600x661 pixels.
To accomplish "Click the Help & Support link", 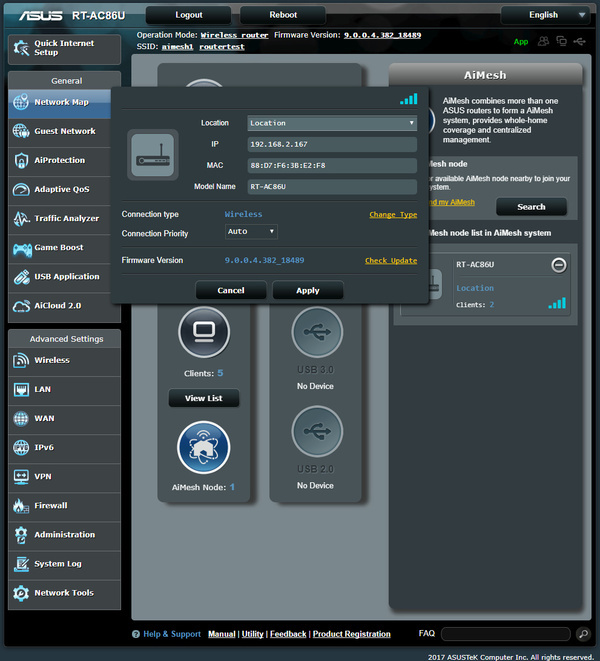I will (x=172, y=634).
